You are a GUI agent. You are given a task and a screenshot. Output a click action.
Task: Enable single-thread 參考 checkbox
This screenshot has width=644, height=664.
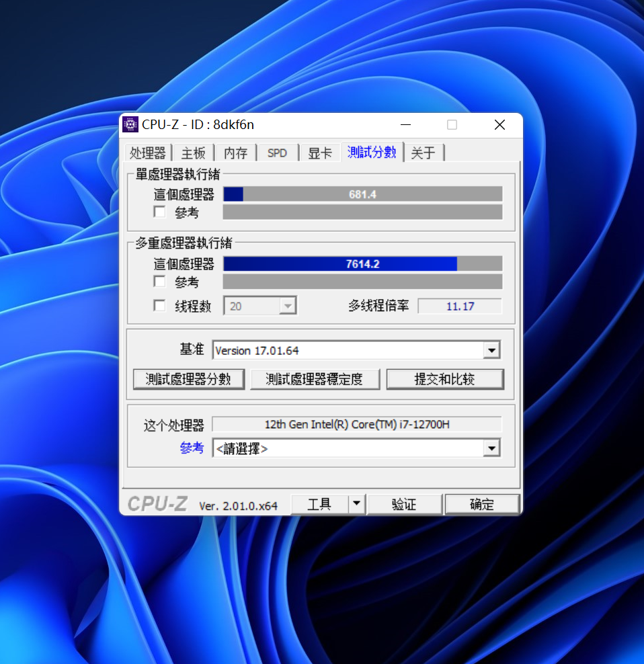coord(160,212)
